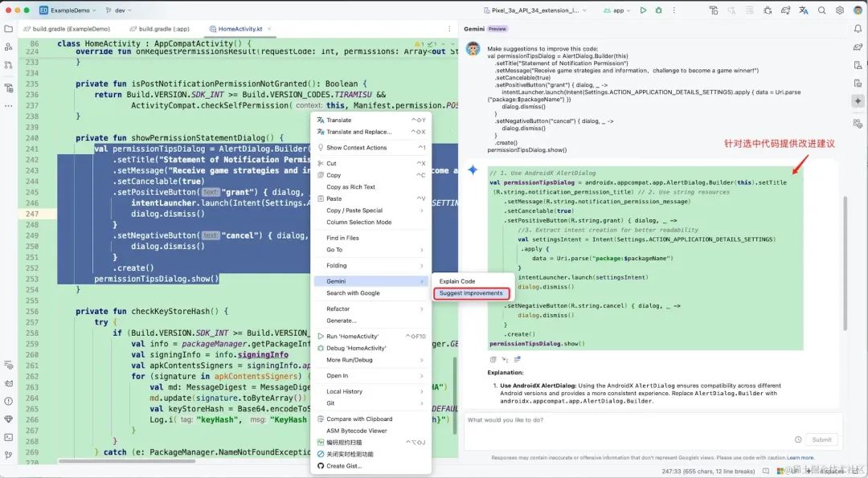Run the app with the green play icon

pyautogui.click(x=643, y=10)
